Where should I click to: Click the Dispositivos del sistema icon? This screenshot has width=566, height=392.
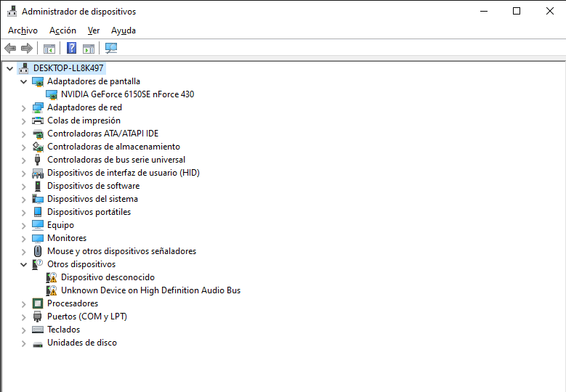coord(38,199)
